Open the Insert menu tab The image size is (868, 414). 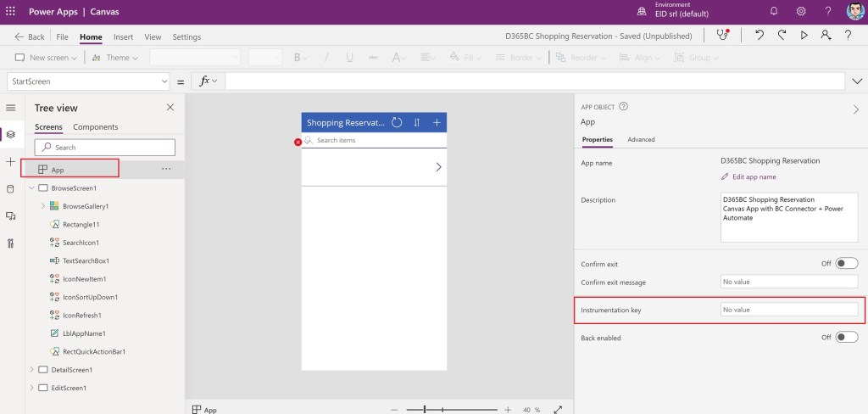click(123, 37)
